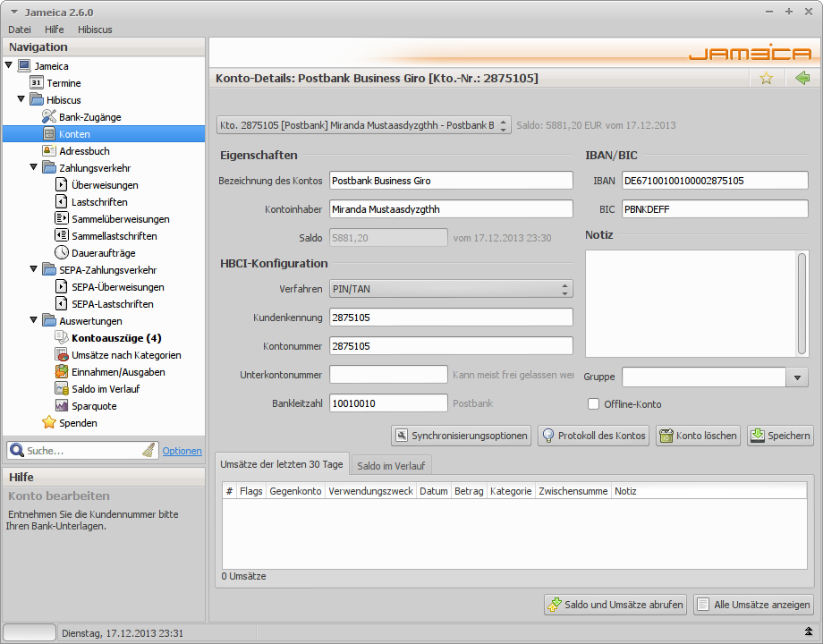
Task: Open the Hilfe menu
Action: (54, 30)
